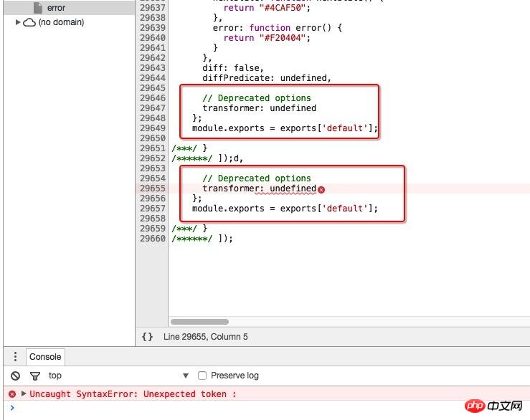The image size is (530, 420).
Task: Click the ']);' text on line 29660
Action: click(225, 239)
